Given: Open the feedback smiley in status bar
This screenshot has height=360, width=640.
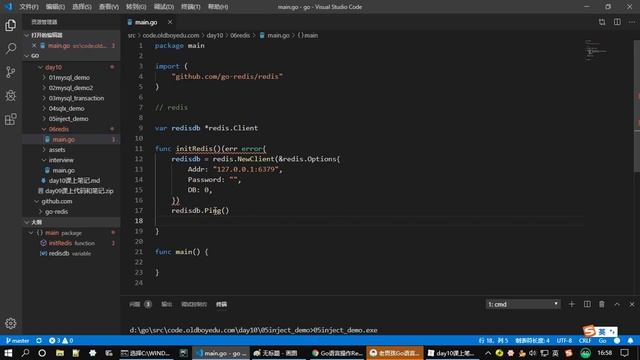Looking at the screenshot, I should [617, 340].
